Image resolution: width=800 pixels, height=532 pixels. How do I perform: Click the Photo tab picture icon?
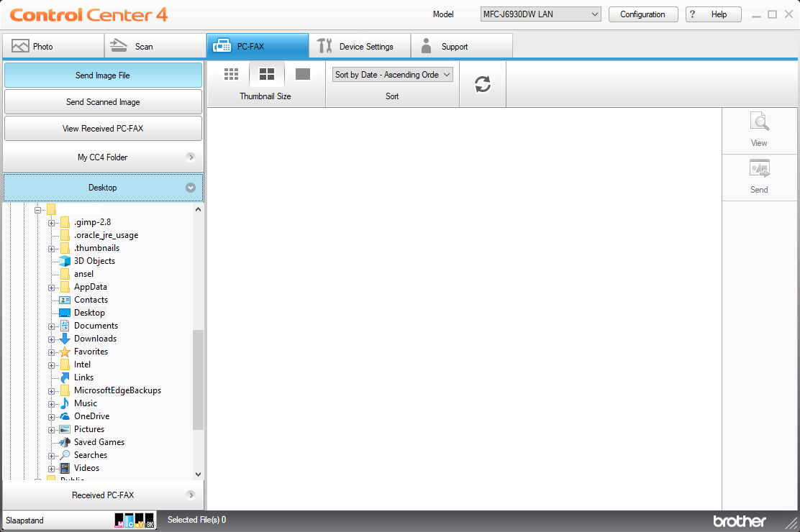(20, 46)
